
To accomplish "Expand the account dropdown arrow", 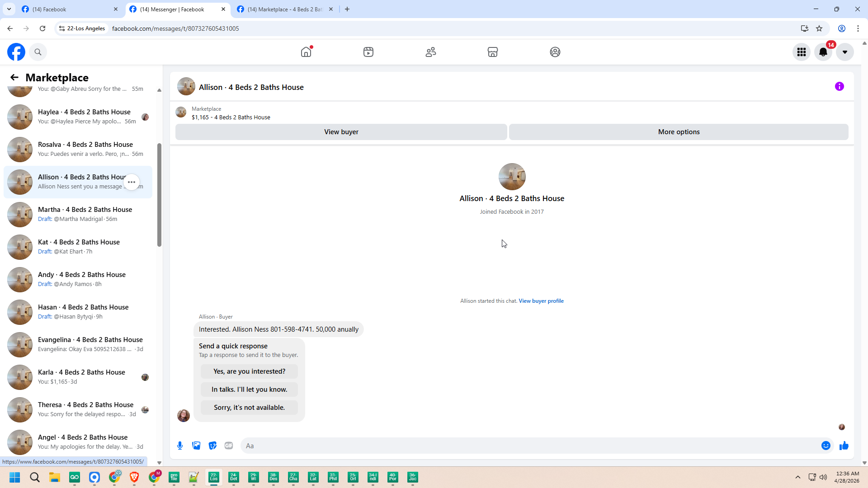I will coord(845,52).
